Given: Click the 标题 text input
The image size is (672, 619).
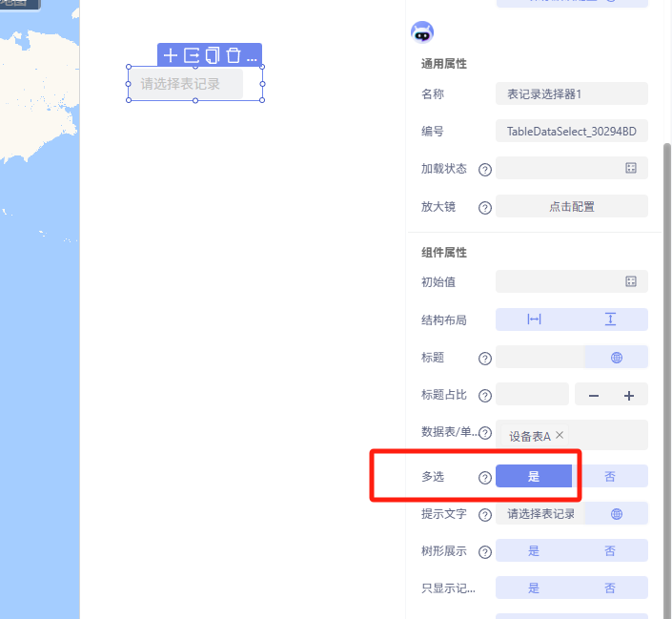Looking at the screenshot, I should (540, 357).
